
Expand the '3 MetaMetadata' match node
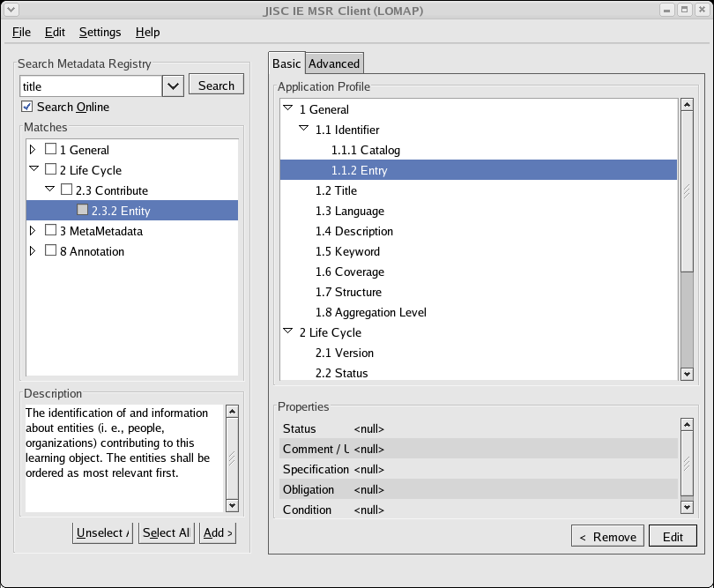click(33, 230)
